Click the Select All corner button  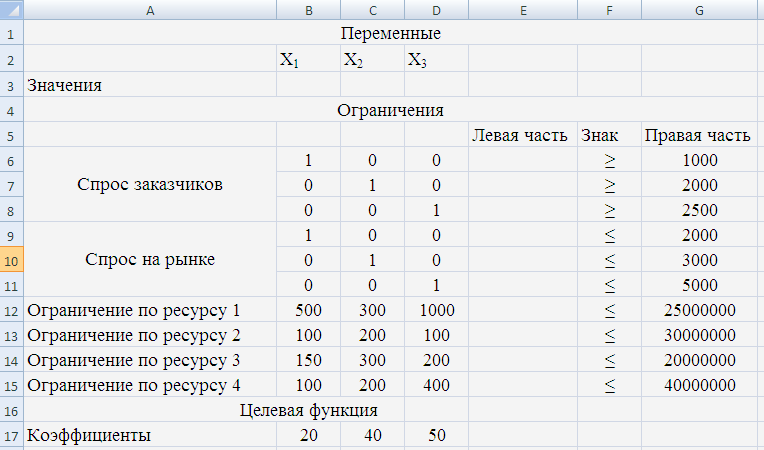point(11,10)
